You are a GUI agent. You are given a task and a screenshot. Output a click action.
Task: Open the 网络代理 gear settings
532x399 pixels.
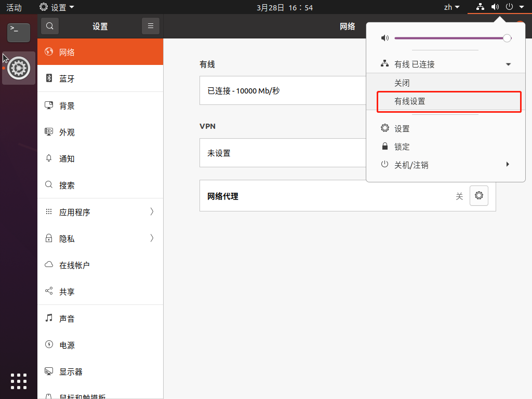(478, 195)
